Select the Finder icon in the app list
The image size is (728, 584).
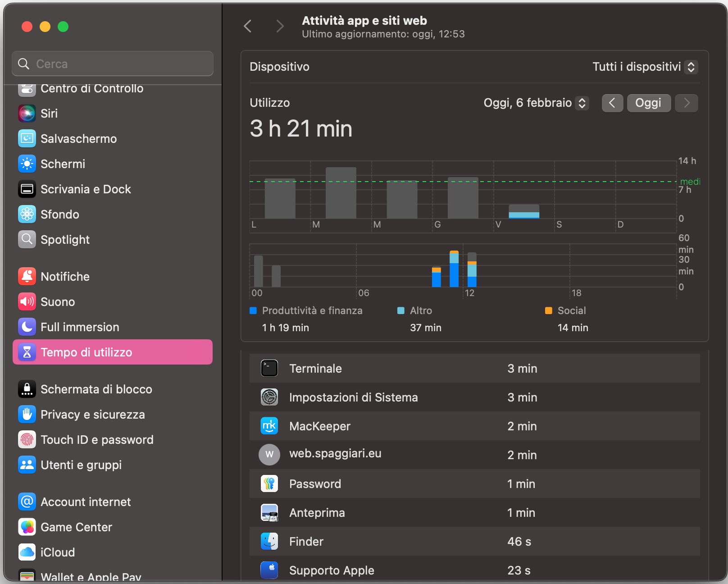269,541
